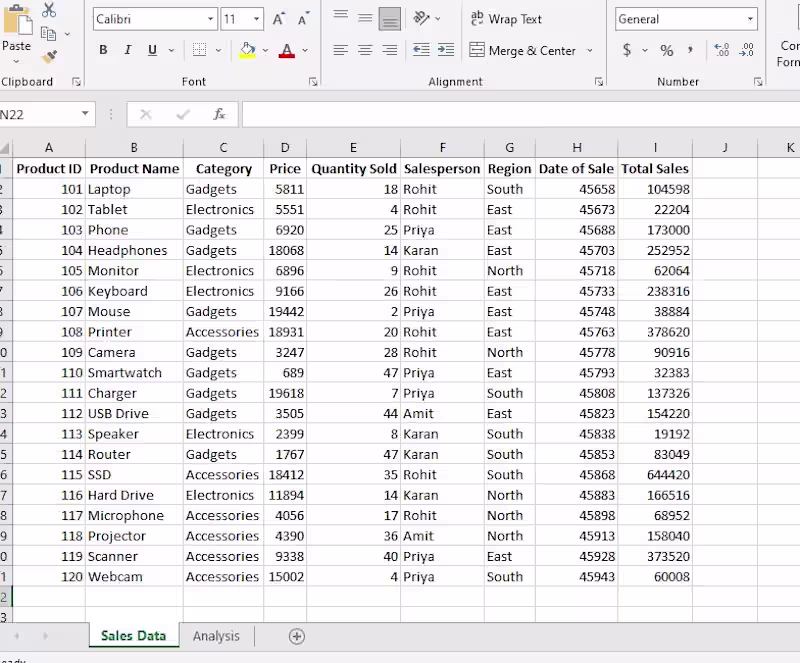Open Font Color dropdown arrow
Image resolution: width=800 pixels, height=663 pixels.
(305, 50)
